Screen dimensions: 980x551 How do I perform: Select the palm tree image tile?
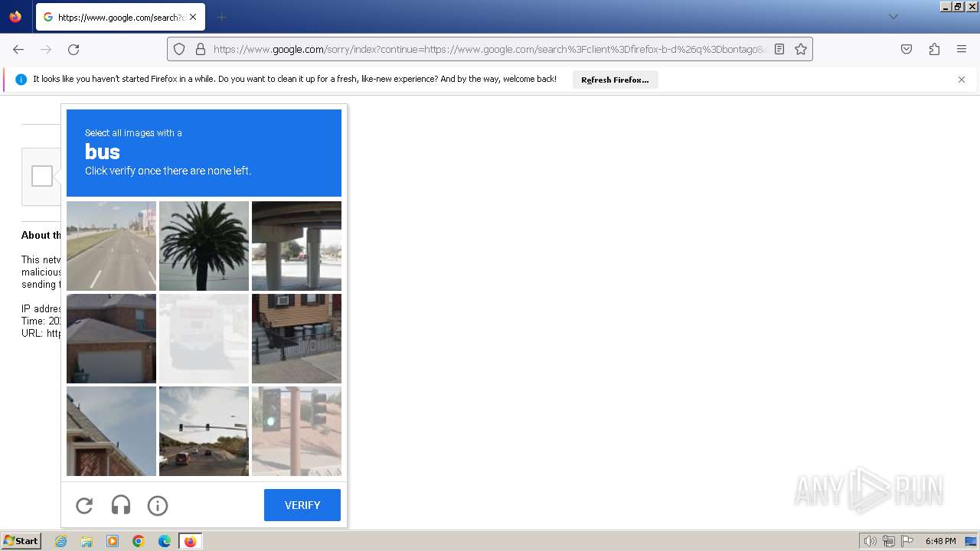(x=204, y=246)
